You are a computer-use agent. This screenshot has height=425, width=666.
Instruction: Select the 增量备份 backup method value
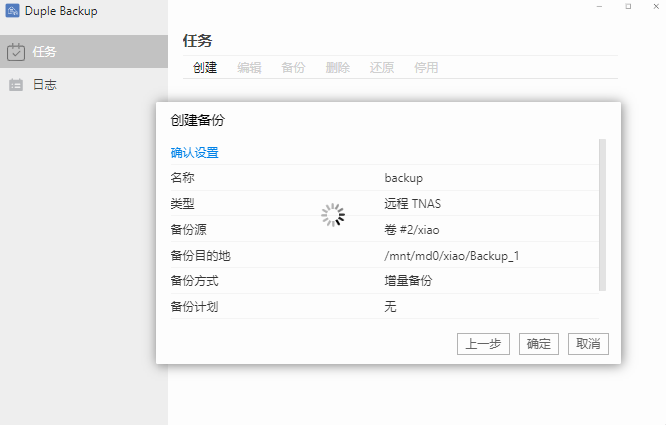click(x=408, y=281)
